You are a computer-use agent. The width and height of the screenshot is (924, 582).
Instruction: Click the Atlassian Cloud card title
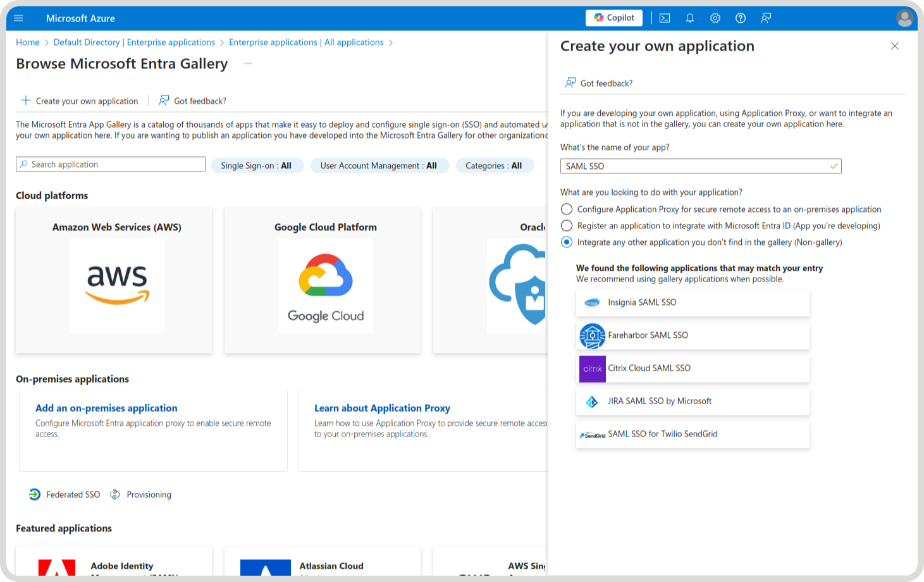(x=331, y=566)
